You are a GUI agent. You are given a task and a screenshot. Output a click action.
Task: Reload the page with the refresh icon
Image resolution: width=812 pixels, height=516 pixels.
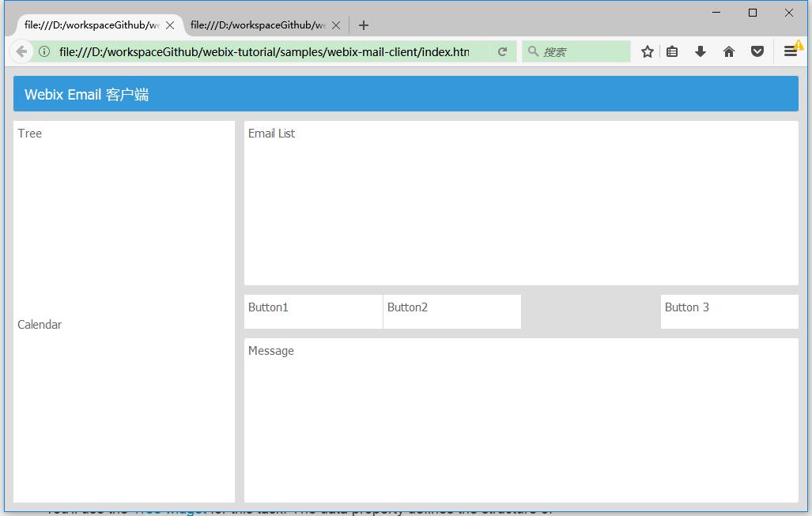(502, 51)
